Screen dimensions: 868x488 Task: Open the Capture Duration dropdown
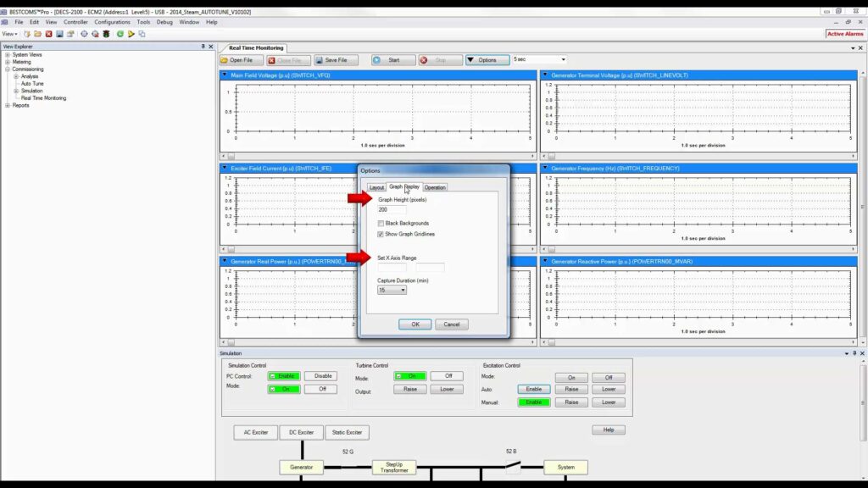pyautogui.click(x=392, y=290)
